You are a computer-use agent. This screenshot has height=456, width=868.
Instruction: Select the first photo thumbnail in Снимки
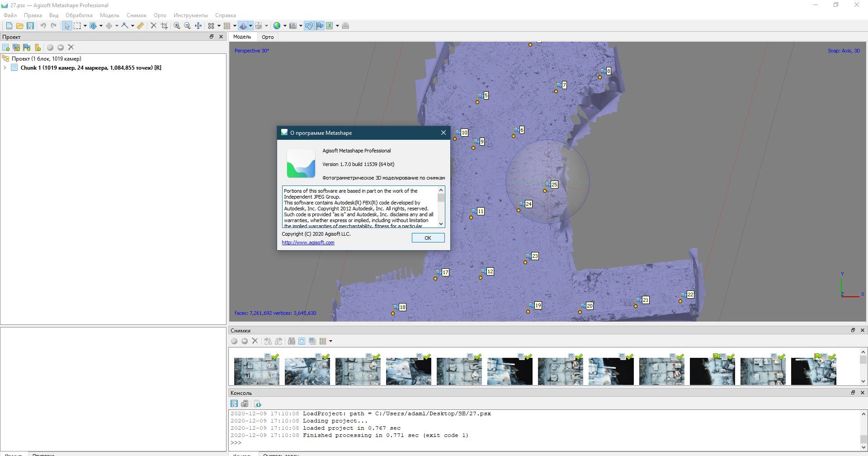(256, 371)
